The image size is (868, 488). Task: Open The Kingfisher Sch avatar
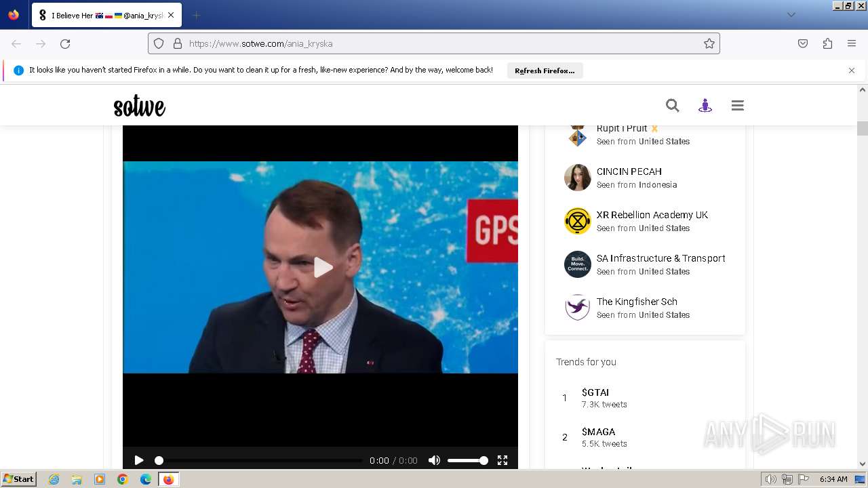pyautogui.click(x=578, y=308)
